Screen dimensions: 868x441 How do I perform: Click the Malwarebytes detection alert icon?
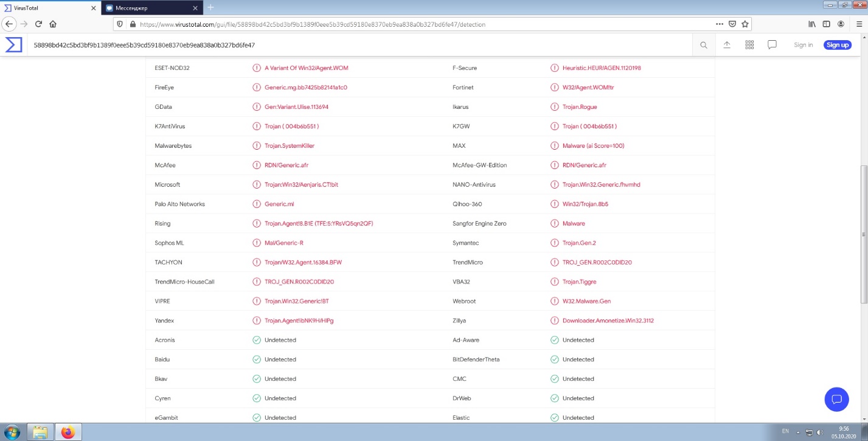pyautogui.click(x=257, y=146)
